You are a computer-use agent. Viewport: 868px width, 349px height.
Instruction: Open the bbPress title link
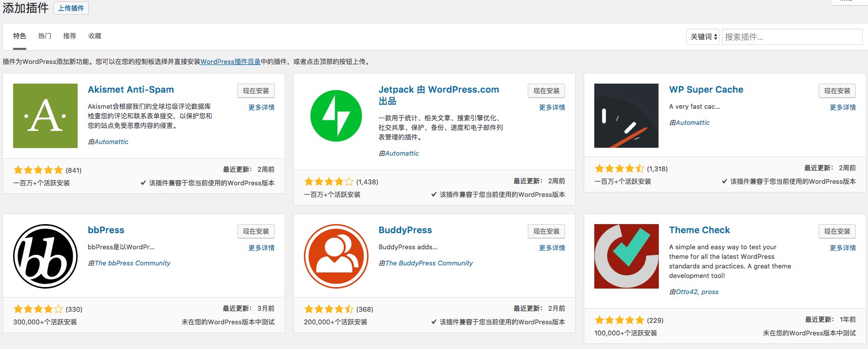[106, 230]
